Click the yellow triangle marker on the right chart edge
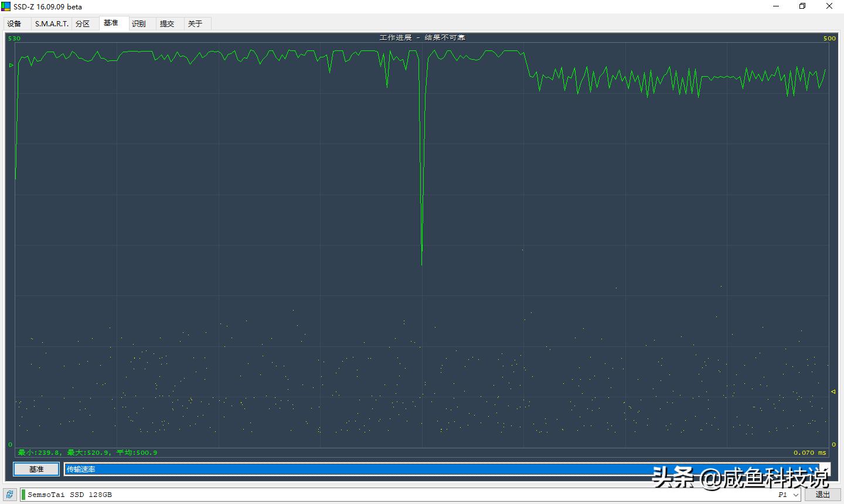The image size is (844, 504). [832, 391]
